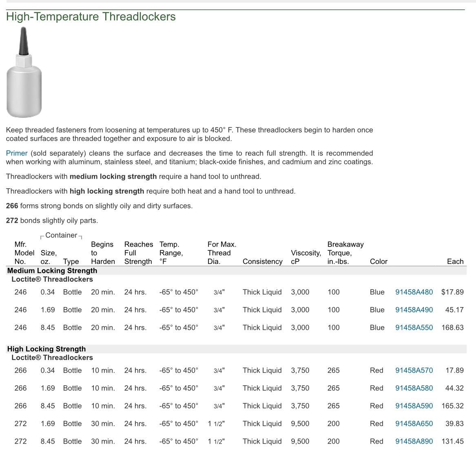Open part number 91458A580

pos(414,388)
